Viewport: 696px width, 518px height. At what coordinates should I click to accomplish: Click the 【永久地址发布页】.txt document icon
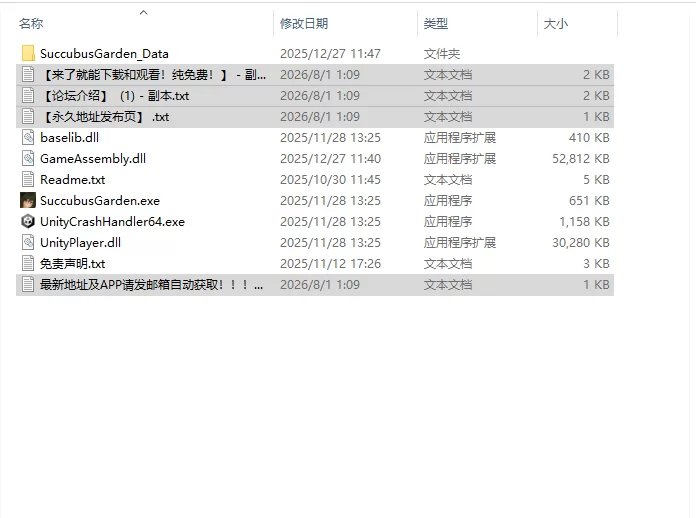pos(28,117)
